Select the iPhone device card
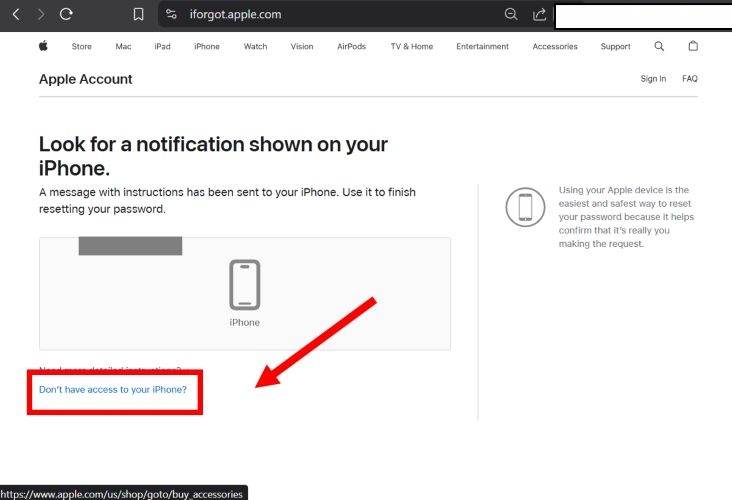The width and height of the screenshot is (732, 500). [x=245, y=293]
